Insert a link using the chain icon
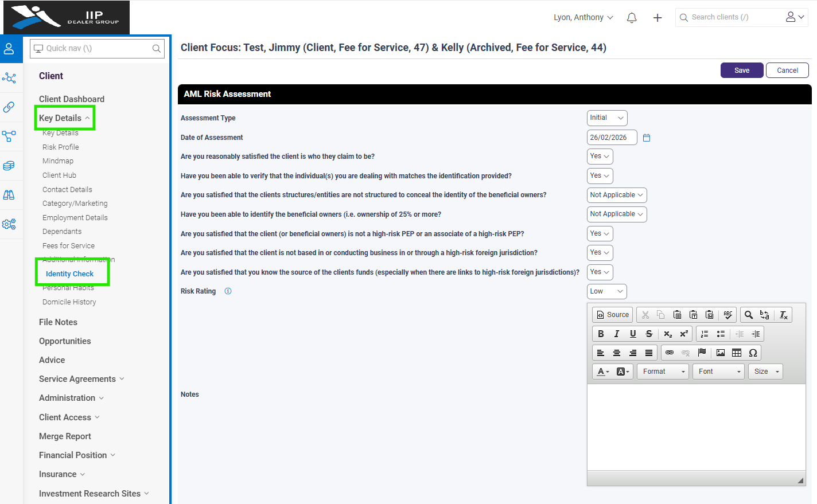The image size is (817, 504). (670, 353)
